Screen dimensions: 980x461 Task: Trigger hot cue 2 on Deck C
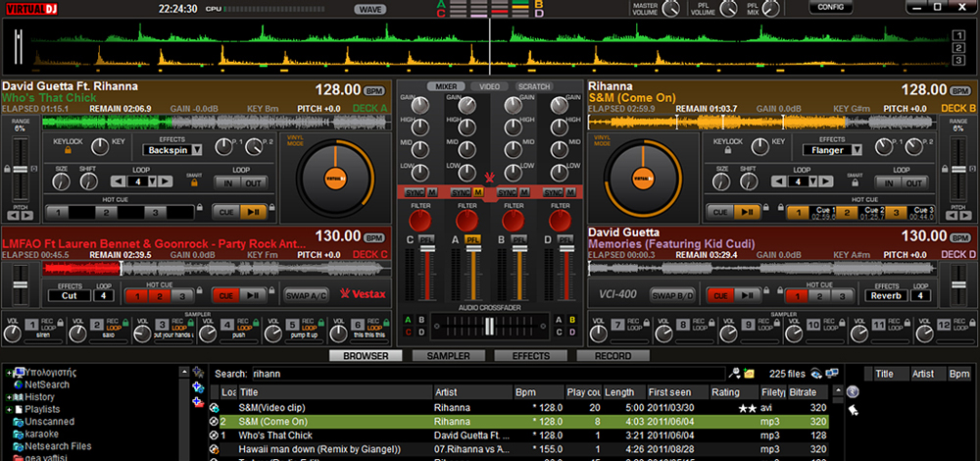coord(159,295)
